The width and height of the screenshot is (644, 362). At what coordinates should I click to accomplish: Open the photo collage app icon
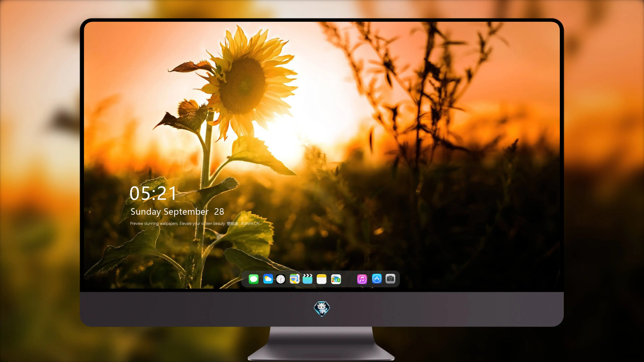click(x=336, y=279)
